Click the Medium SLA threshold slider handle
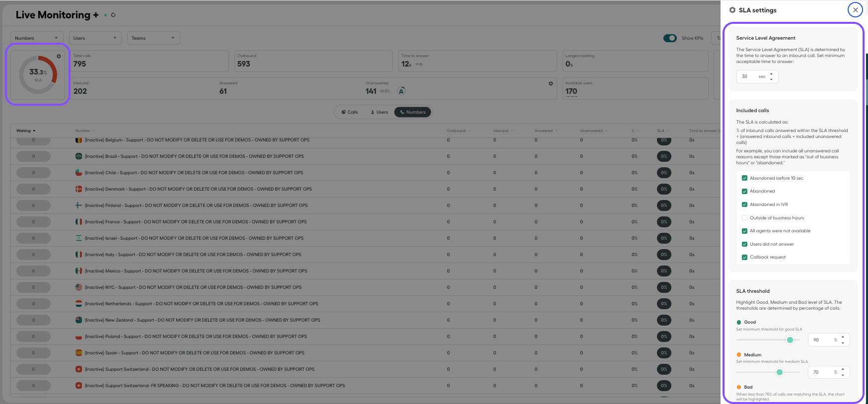This screenshot has height=404, width=868. click(x=780, y=372)
